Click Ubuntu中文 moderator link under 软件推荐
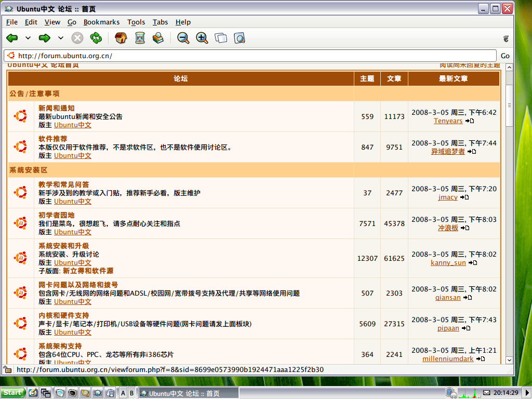The height and width of the screenshot is (399, 532). (x=73, y=156)
